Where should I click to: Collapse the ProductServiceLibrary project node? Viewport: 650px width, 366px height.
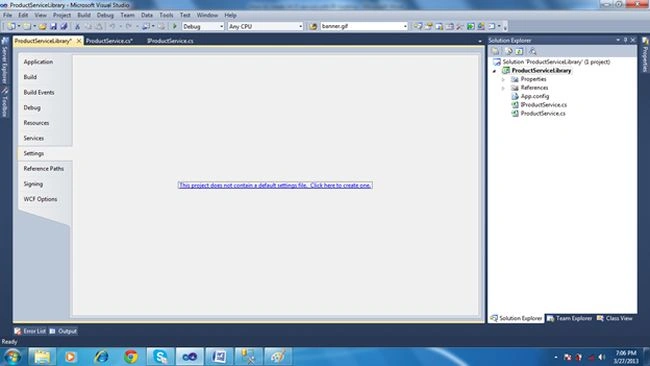coord(495,71)
